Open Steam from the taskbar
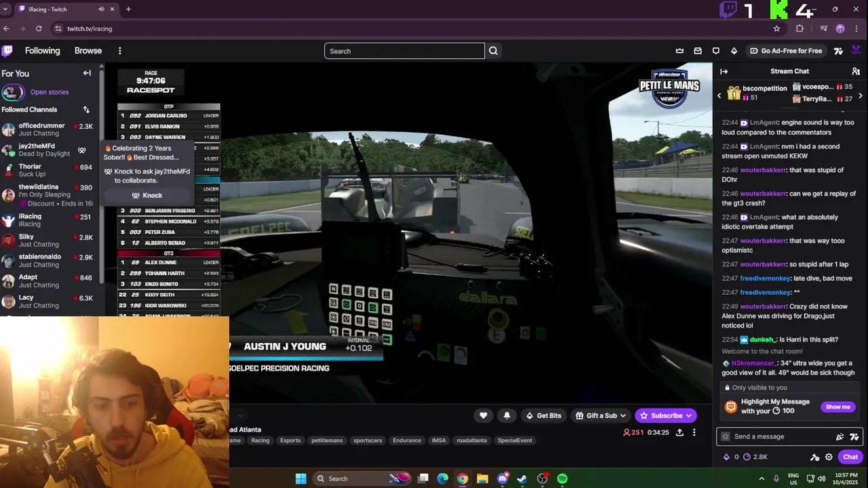 522,479
